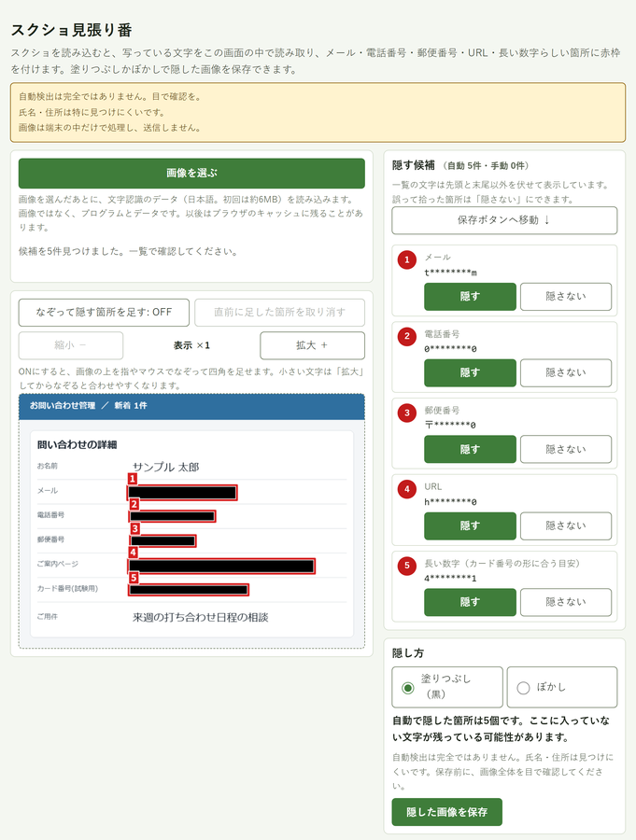Click the number 1 badge beside メール candidate
The width and height of the screenshot is (636, 840).
(407, 260)
